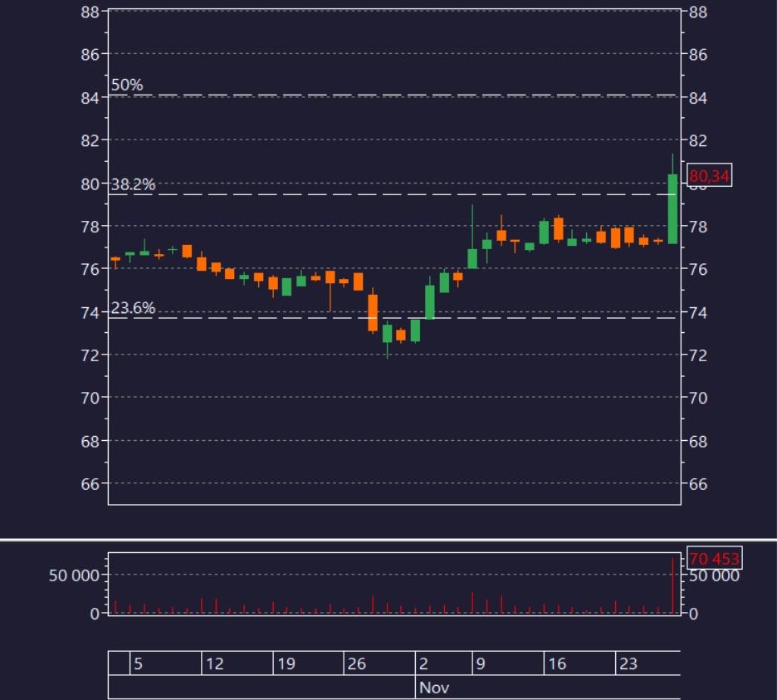Click date 5 on time axis
This screenshot has height=700, width=777.
(x=139, y=663)
